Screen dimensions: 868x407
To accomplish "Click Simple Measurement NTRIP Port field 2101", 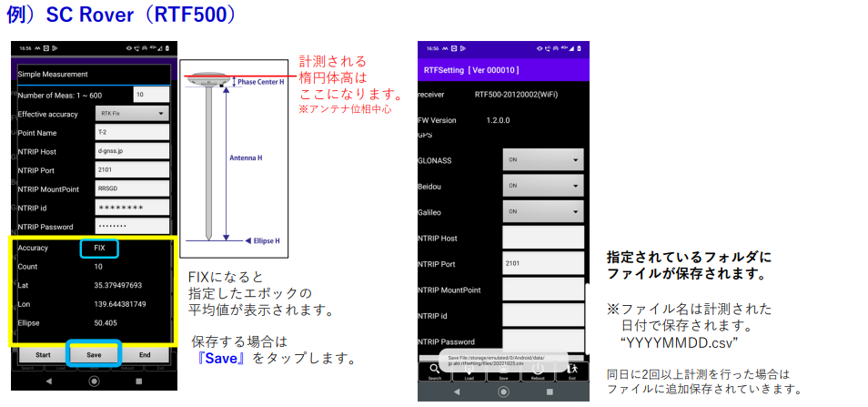I will coord(132,170).
